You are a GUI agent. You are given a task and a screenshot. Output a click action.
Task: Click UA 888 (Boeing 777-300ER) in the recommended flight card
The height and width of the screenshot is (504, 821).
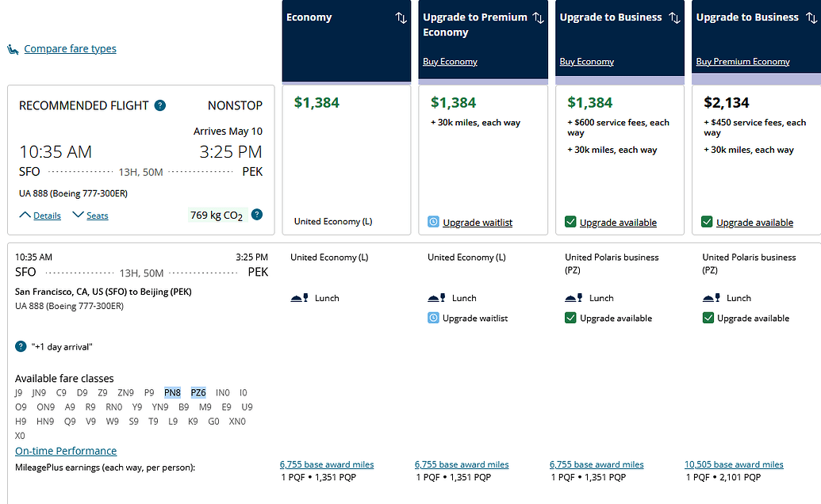pos(73,193)
